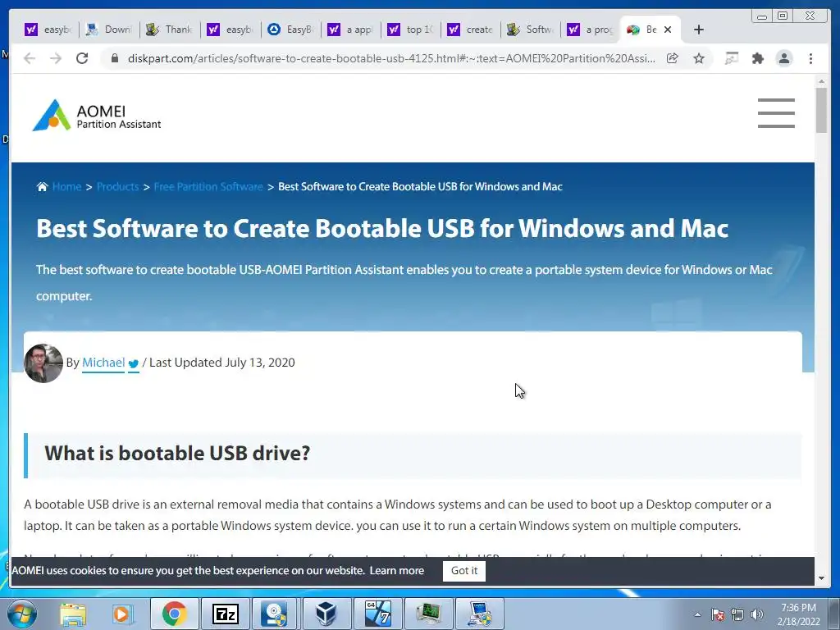The height and width of the screenshot is (630, 840).
Task: Open author Michael's profile link
Action: [x=103, y=363]
